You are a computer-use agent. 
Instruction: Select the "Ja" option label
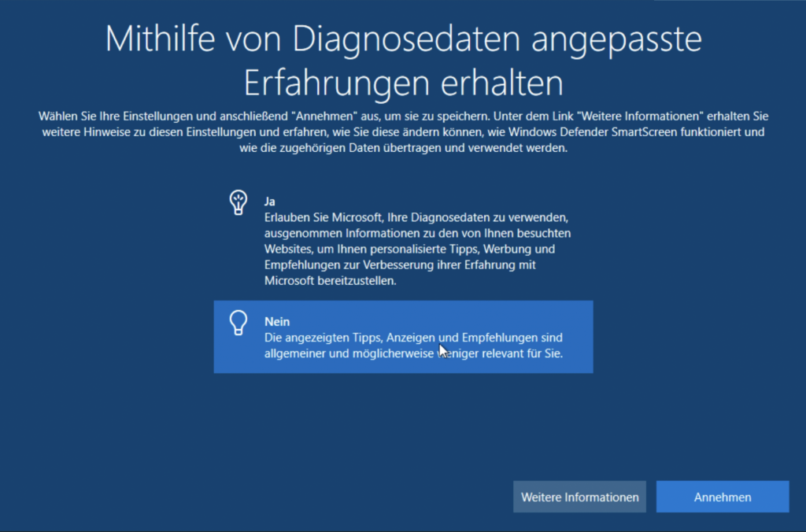click(270, 201)
